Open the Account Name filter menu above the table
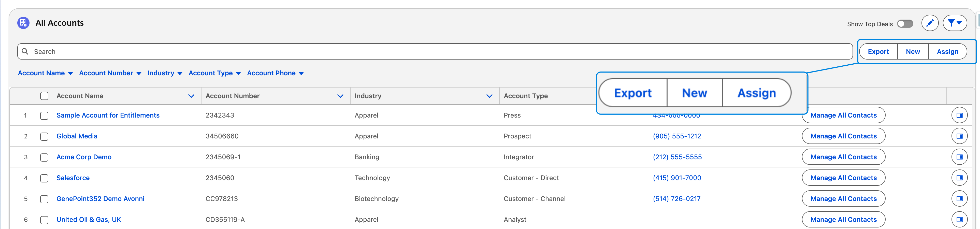The image size is (980, 229). click(45, 73)
